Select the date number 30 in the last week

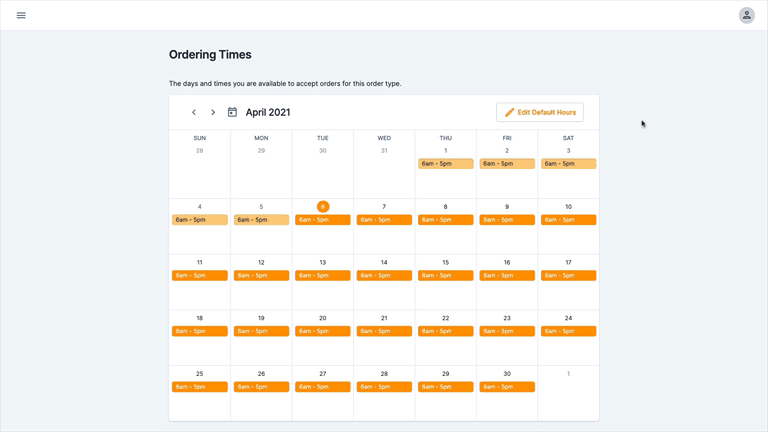[507, 374]
